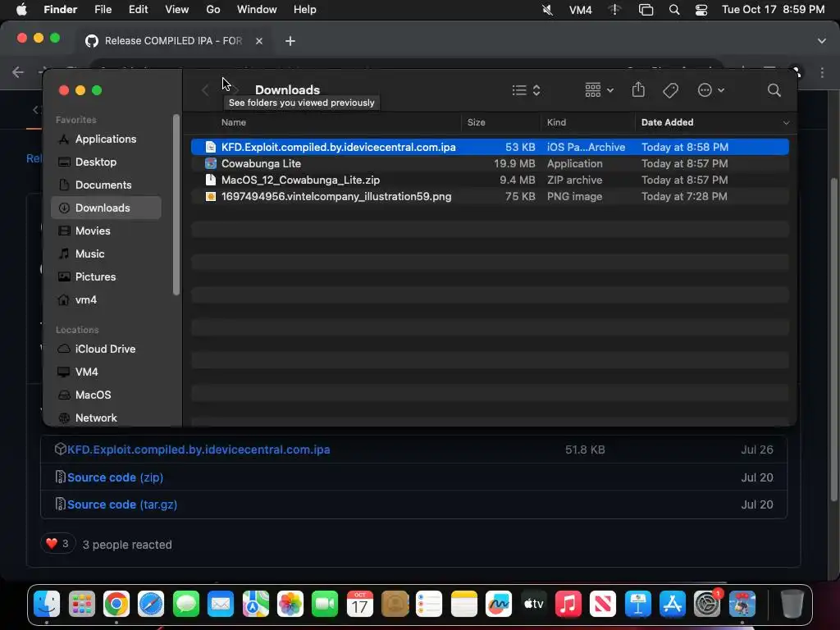Open the Go menu

pyautogui.click(x=213, y=10)
